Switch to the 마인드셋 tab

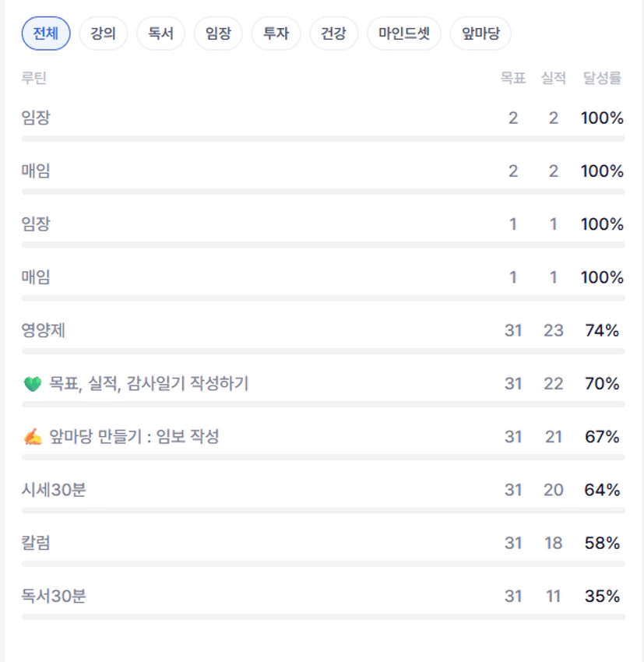tap(404, 33)
